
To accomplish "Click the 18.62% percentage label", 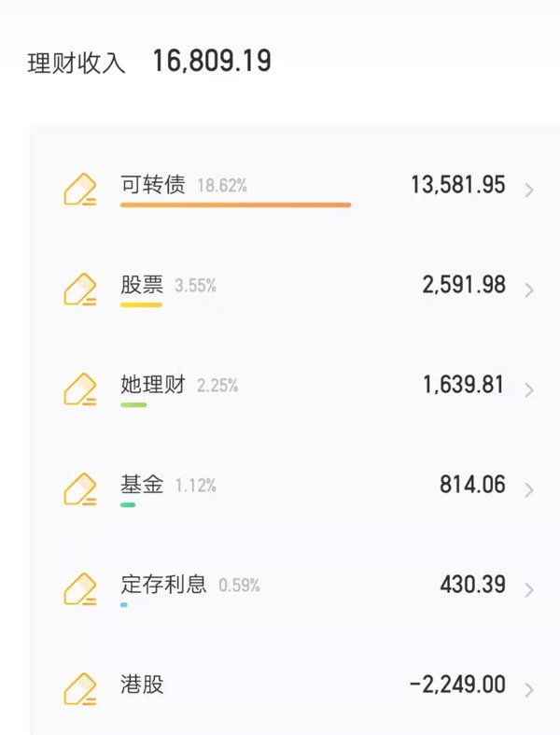I will [x=222, y=186].
